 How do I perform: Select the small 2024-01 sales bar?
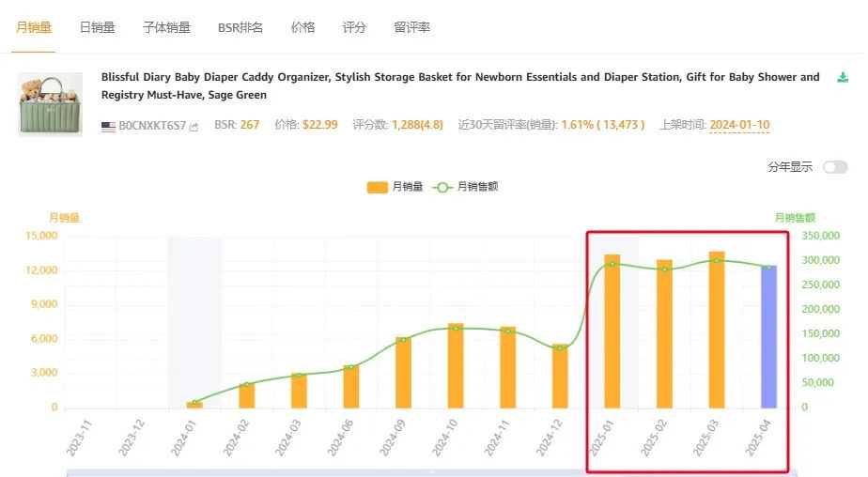coord(194,405)
